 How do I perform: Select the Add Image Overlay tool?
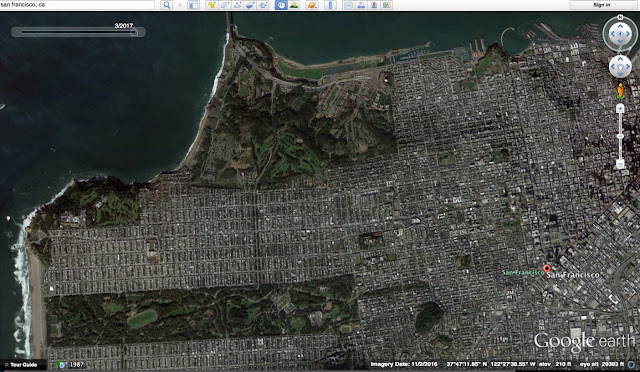[x=251, y=5]
